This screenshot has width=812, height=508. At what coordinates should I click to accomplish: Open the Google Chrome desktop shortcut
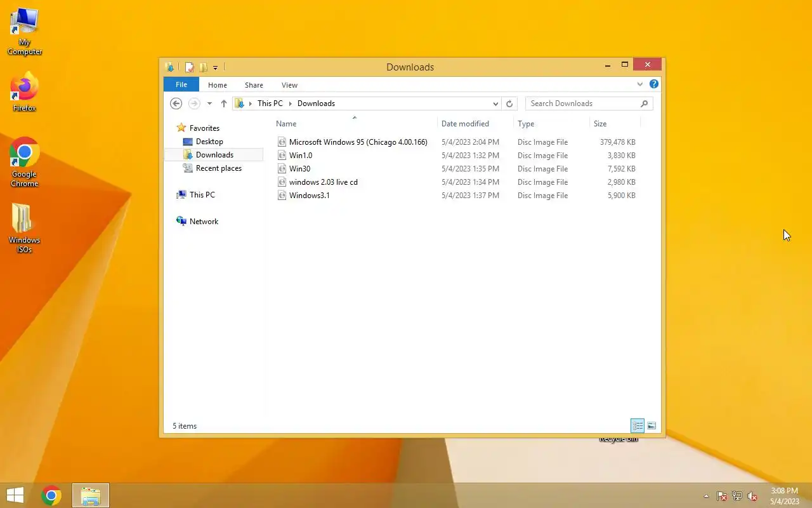[25, 162]
